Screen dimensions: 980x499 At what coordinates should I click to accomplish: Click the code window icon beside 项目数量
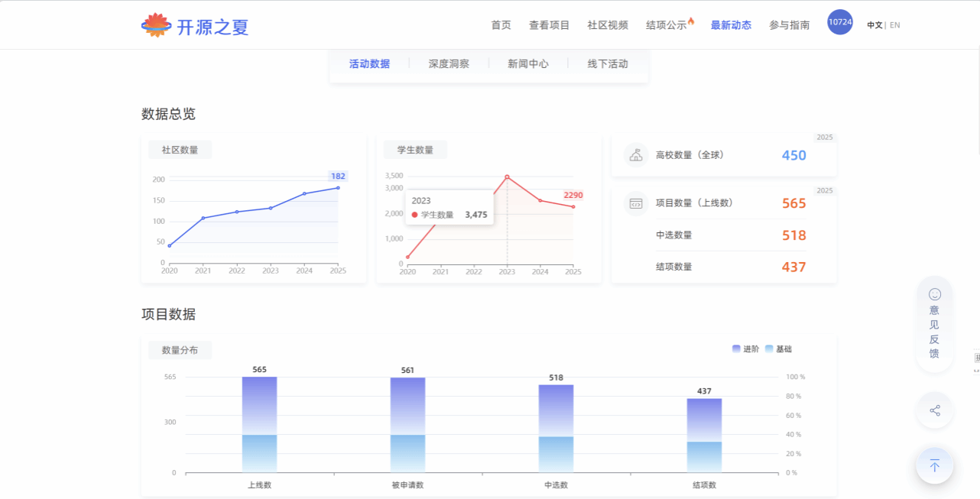click(x=635, y=203)
